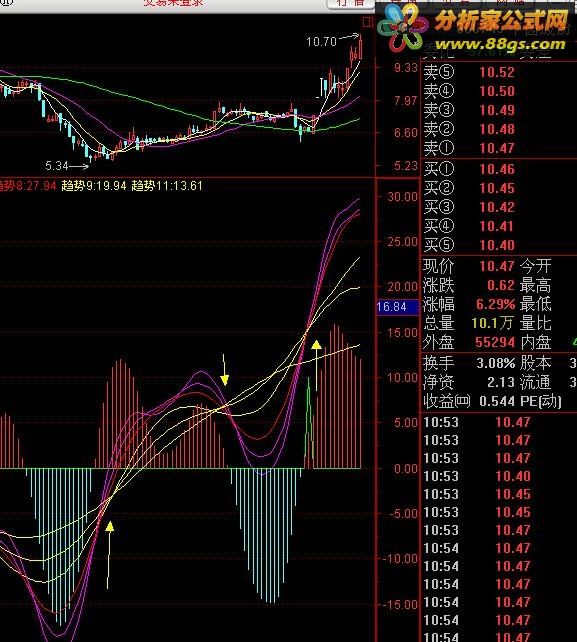Click the yellow down arrow signal marker
577x642 pixels.
coord(224,370)
